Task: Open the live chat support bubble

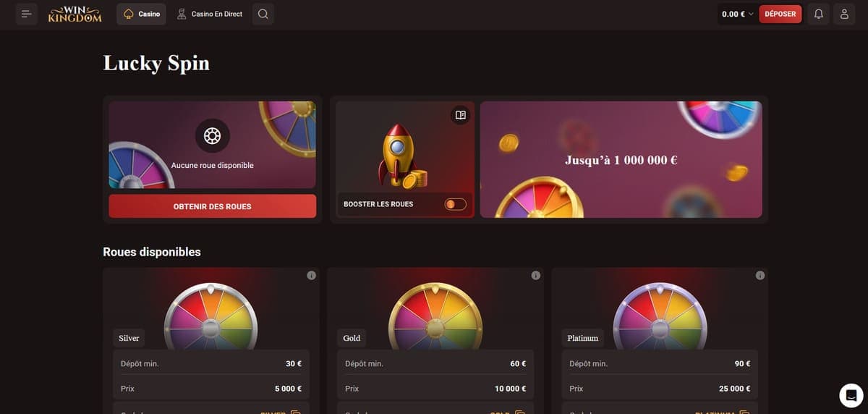Action: (x=851, y=395)
